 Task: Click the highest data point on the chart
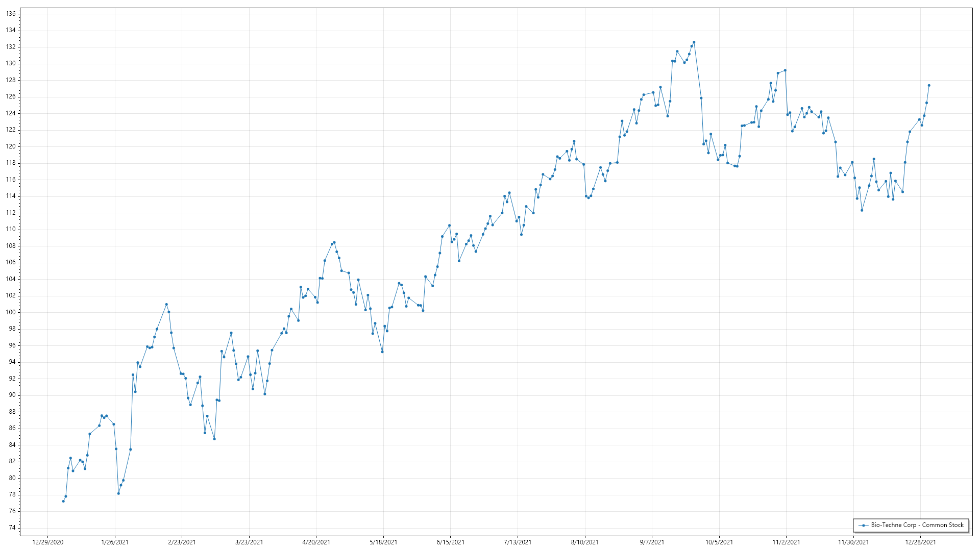click(x=694, y=42)
